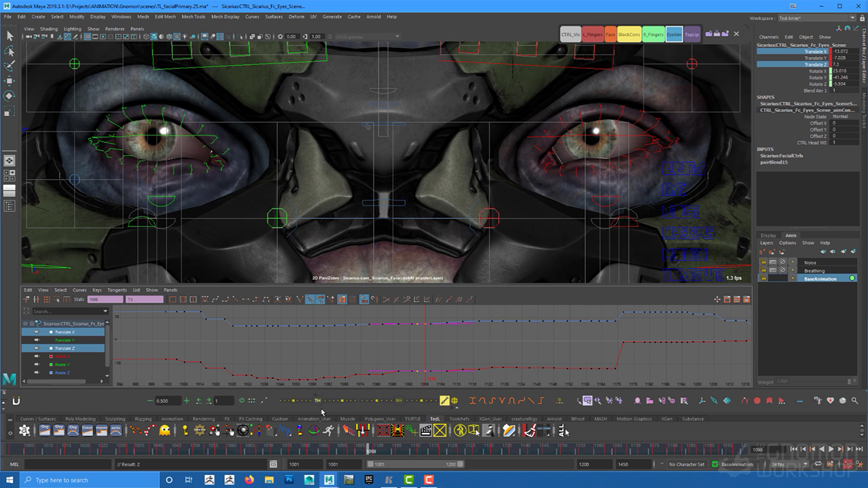Screen dimensions: 868x488
Task: Click the L_Fingers selection set button
Action: (x=593, y=35)
